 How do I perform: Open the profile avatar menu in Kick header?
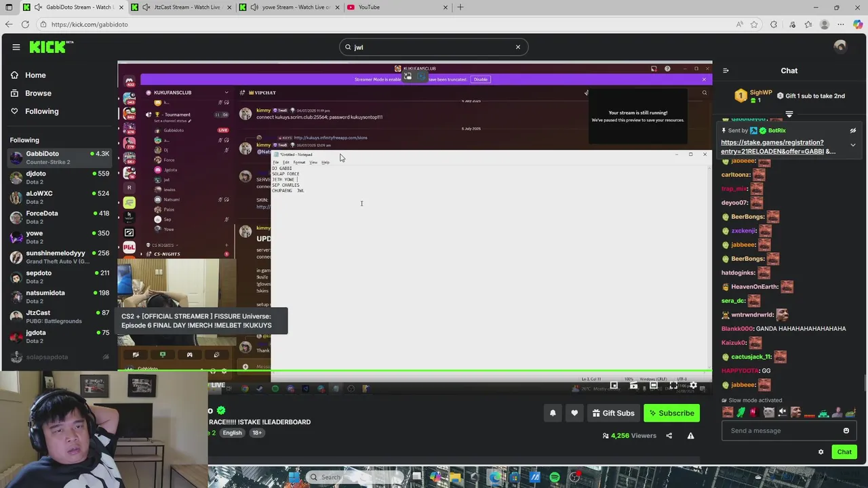(x=840, y=47)
